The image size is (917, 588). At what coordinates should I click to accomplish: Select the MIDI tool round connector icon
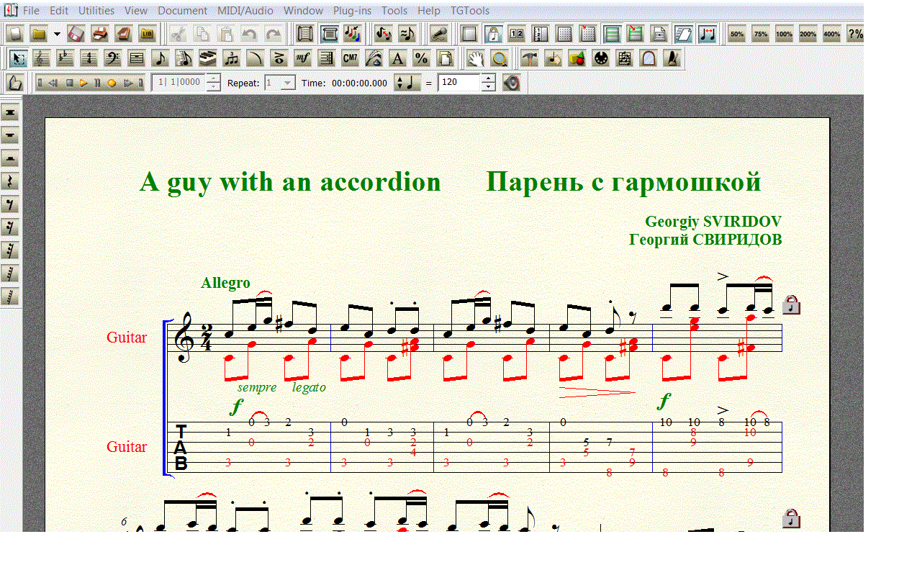600,58
